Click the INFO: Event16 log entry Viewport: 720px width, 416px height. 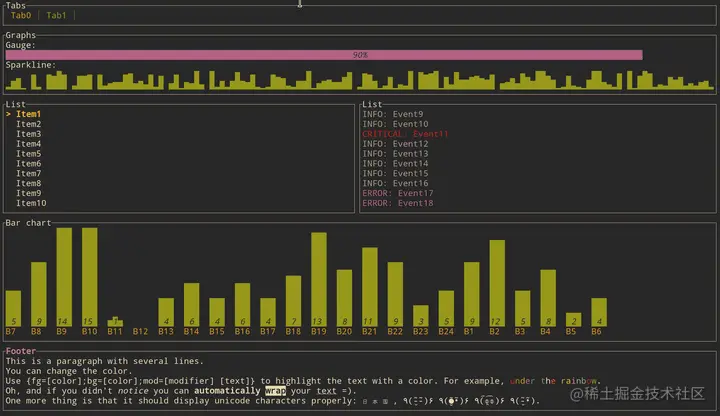395,183
